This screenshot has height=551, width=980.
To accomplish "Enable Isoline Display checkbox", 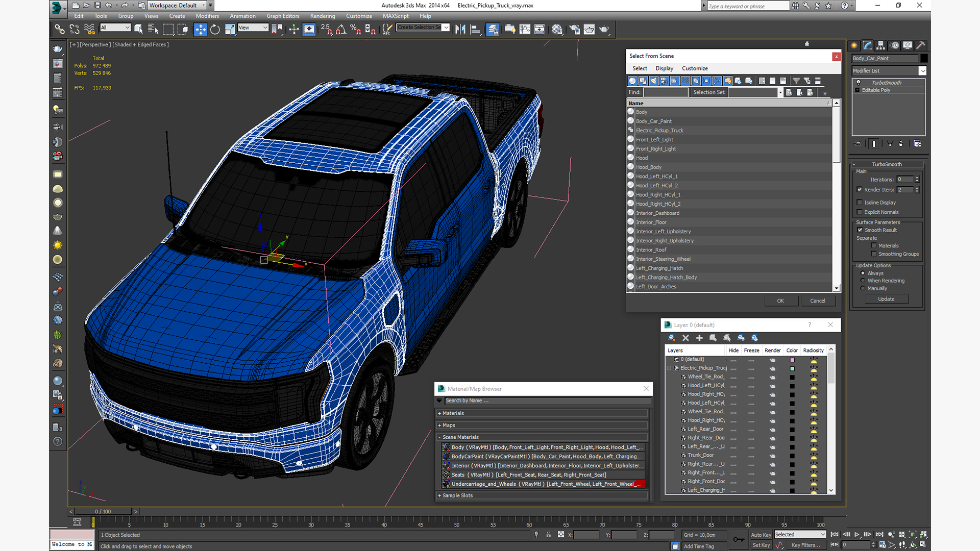I will pyautogui.click(x=860, y=202).
